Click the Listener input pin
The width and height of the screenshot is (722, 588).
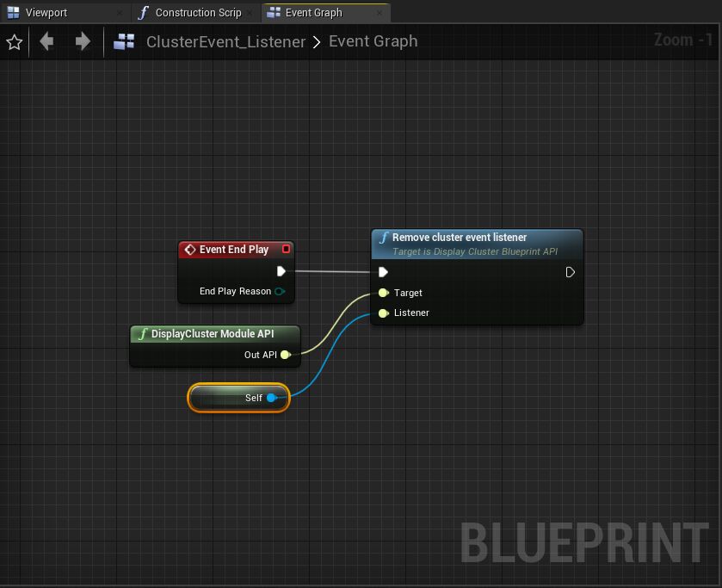384,313
